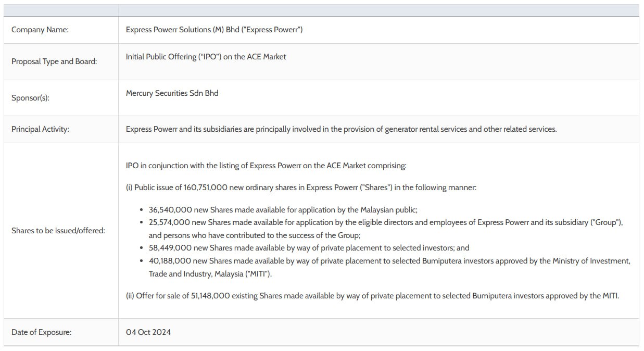Click the Initial Public Offering on ACE Market text
Image resolution: width=644 pixels, height=351 pixels.
206,57
